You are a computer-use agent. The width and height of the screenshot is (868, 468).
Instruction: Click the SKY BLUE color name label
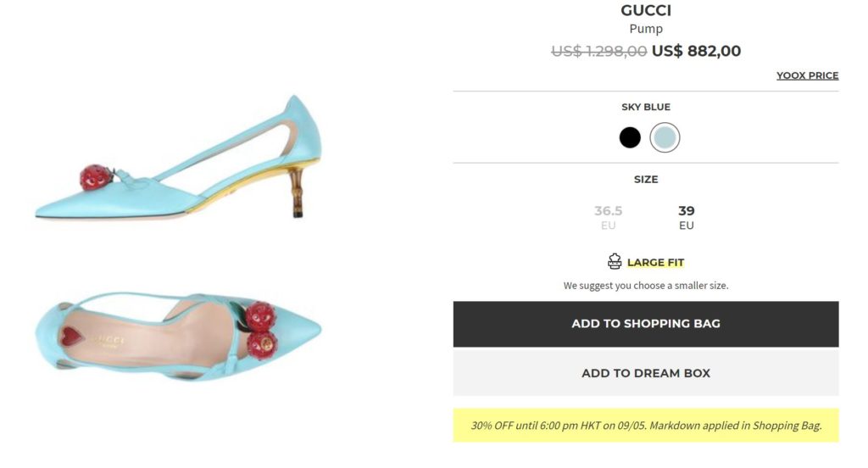coord(646,108)
